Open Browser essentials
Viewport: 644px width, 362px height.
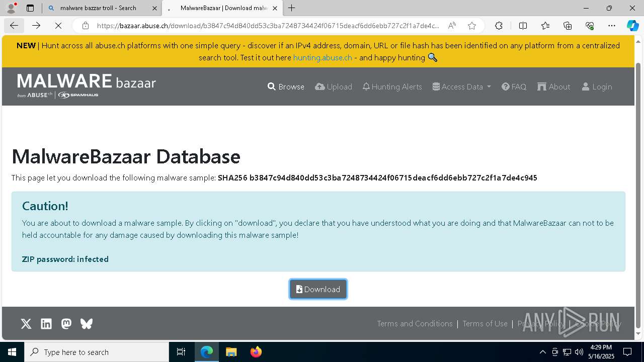[x=590, y=26]
